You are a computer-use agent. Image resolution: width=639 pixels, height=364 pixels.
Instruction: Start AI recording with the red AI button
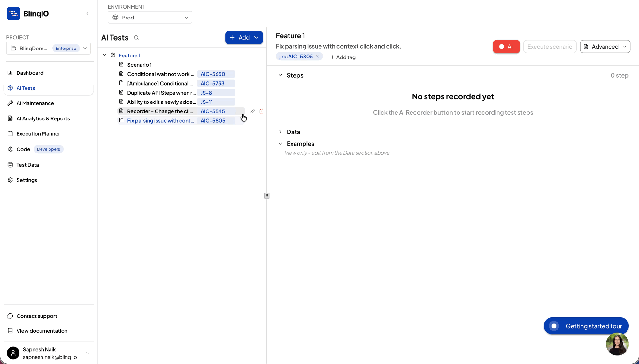tap(506, 46)
